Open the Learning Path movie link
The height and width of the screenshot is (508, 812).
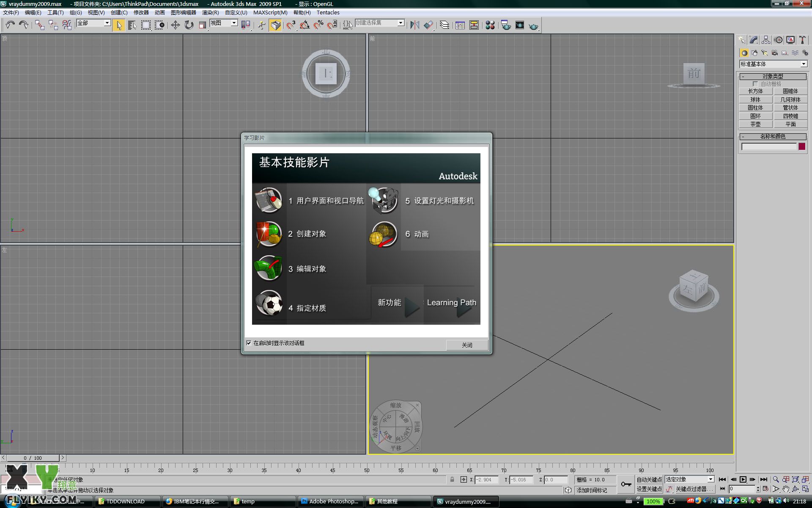452,303
